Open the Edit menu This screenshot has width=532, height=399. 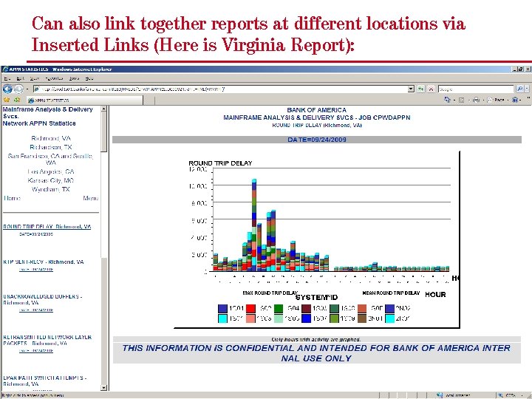[20, 78]
